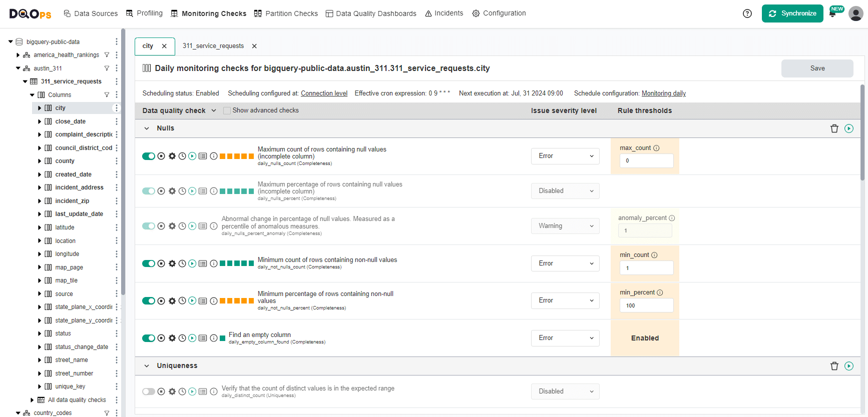Expand the close_date column tree node

click(x=40, y=121)
